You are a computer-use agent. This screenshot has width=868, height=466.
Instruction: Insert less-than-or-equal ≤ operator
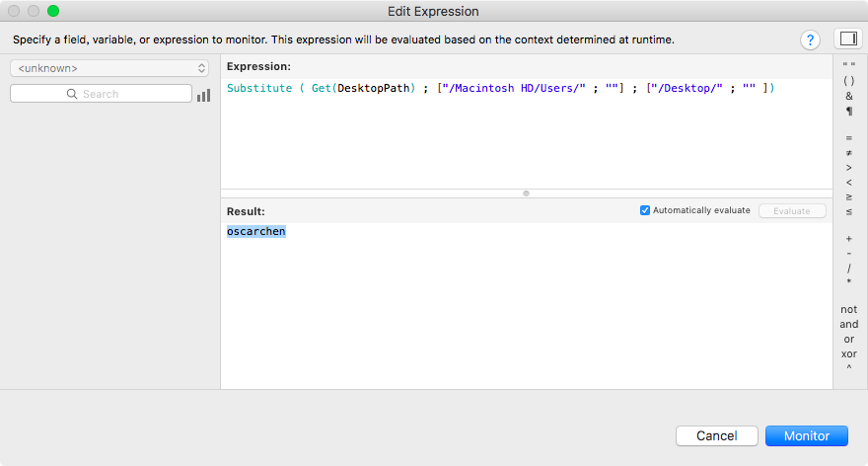coord(848,212)
